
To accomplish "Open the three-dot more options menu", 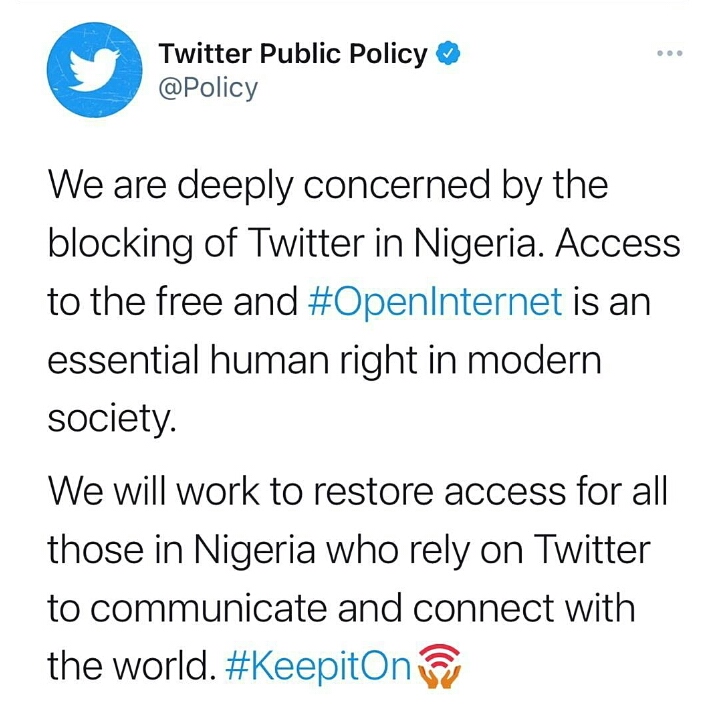I will click(669, 53).
